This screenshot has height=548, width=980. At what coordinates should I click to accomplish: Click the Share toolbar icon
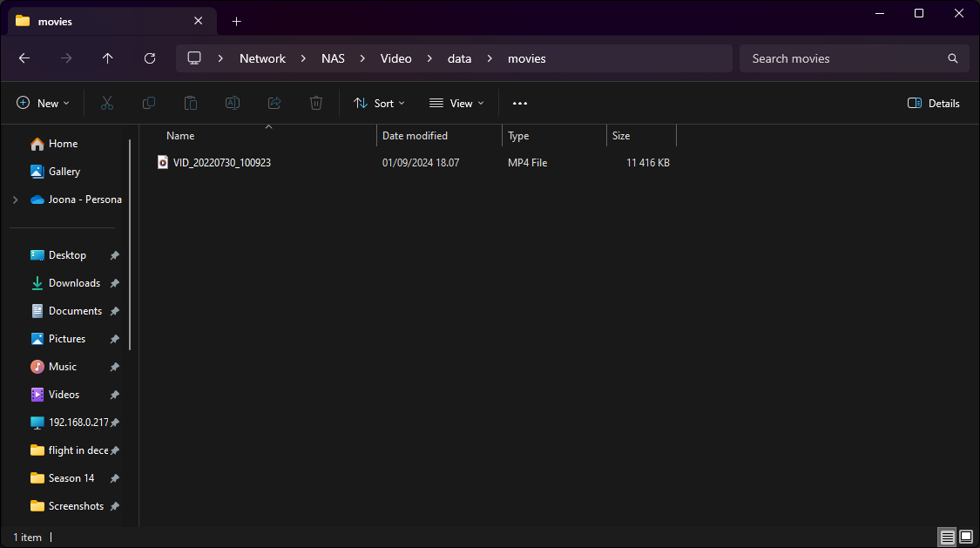[x=274, y=103]
